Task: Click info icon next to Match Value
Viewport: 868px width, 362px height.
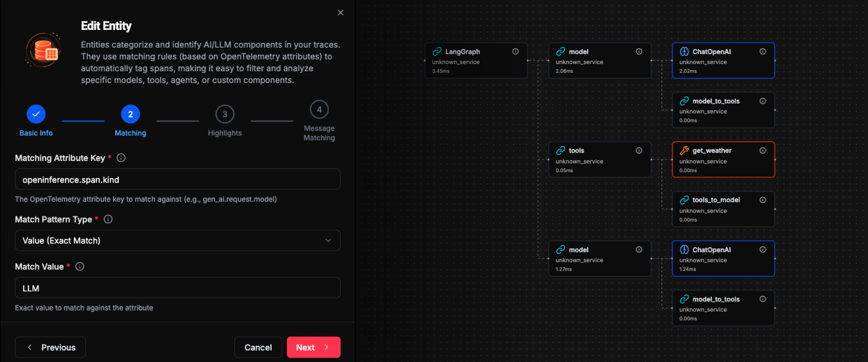Action: click(x=80, y=267)
